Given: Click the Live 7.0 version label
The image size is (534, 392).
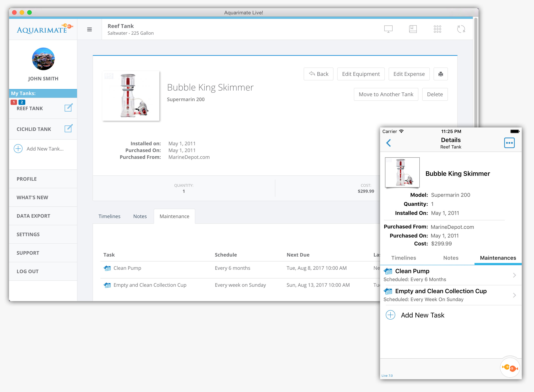Looking at the screenshot, I should pyautogui.click(x=387, y=376).
